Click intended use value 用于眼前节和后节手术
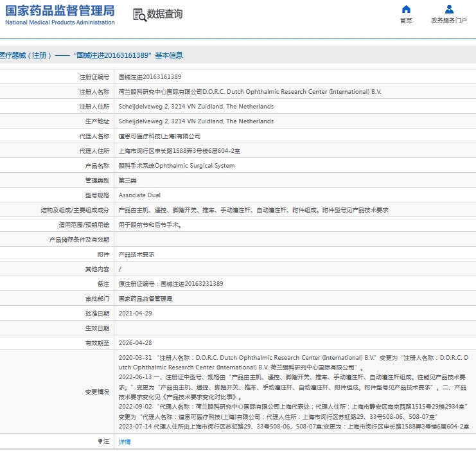 coord(150,225)
